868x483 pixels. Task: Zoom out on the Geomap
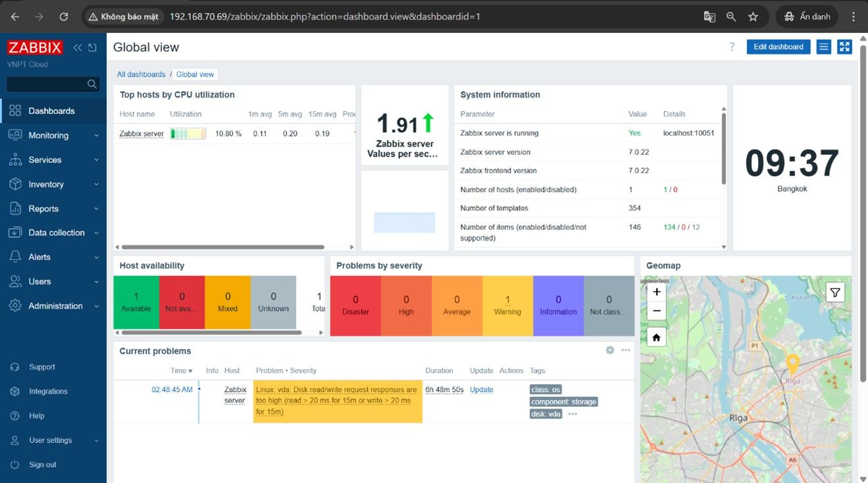coord(657,311)
